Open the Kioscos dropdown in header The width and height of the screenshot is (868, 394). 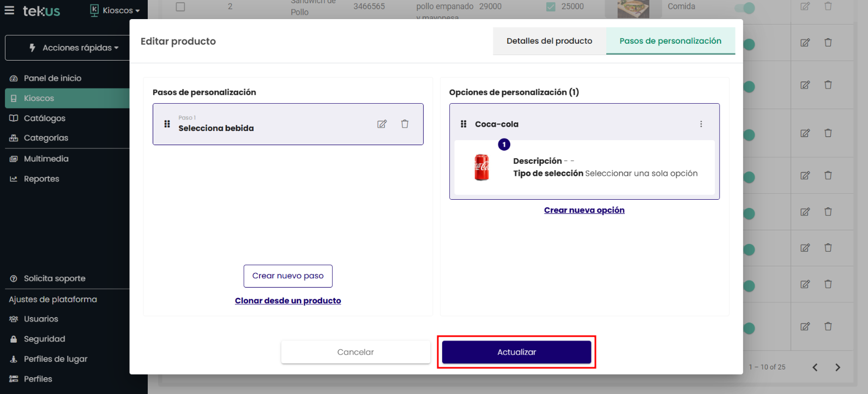point(115,10)
